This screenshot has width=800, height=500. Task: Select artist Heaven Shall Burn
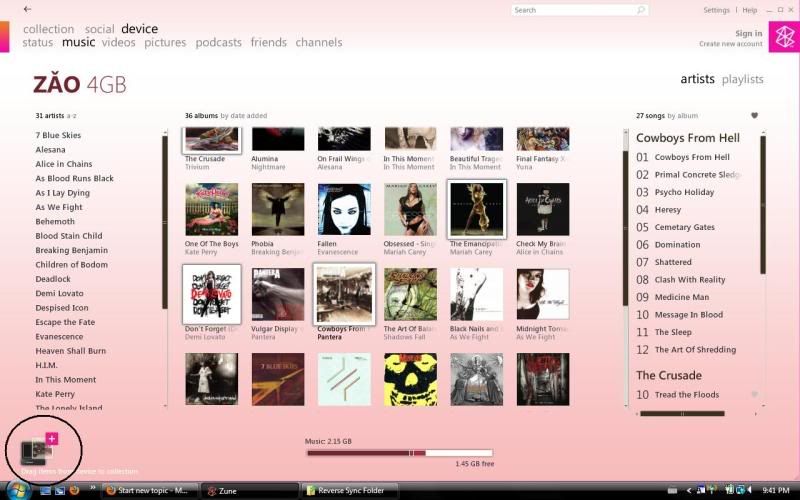coord(70,351)
